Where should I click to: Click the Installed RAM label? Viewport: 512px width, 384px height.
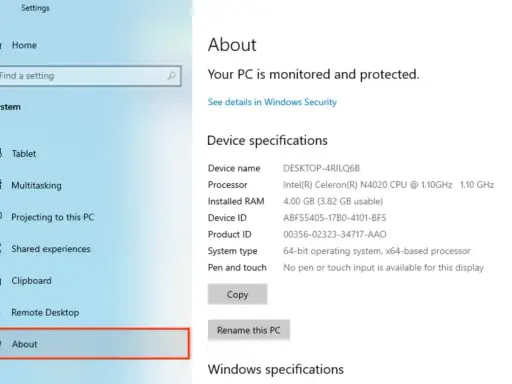tap(236, 201)
